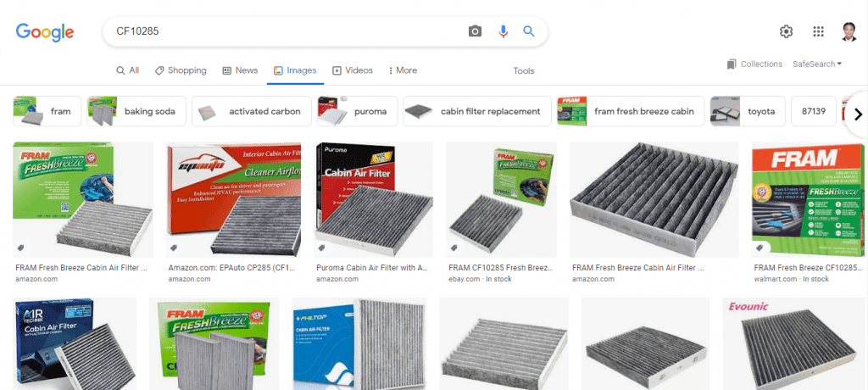Open the Google account profile picture

coord(849,31)
